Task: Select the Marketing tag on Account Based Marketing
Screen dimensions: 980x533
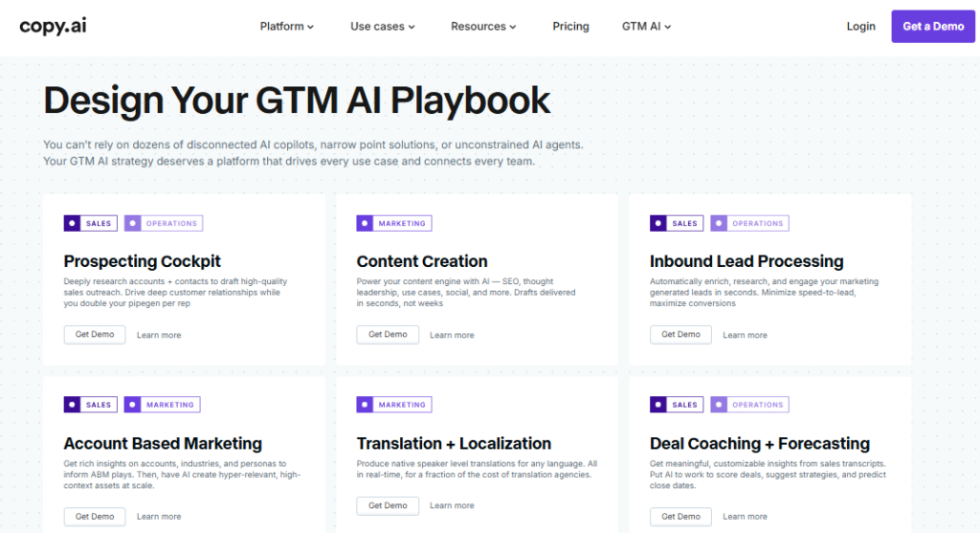Action: (x=162, y=404)
